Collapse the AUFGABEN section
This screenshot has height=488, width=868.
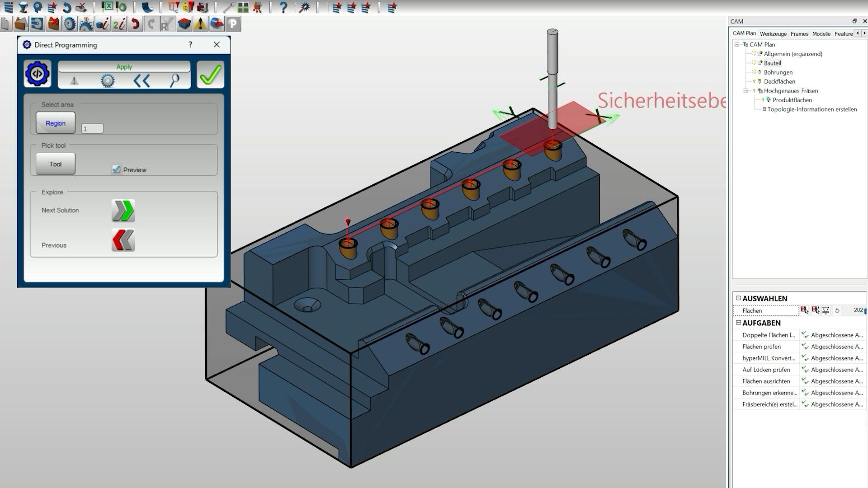(738, 323)
